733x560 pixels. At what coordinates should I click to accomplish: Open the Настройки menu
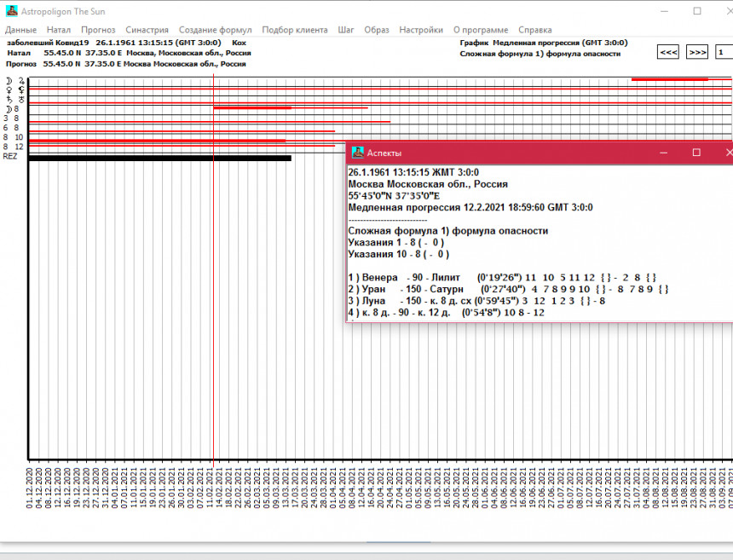[421, 30]
